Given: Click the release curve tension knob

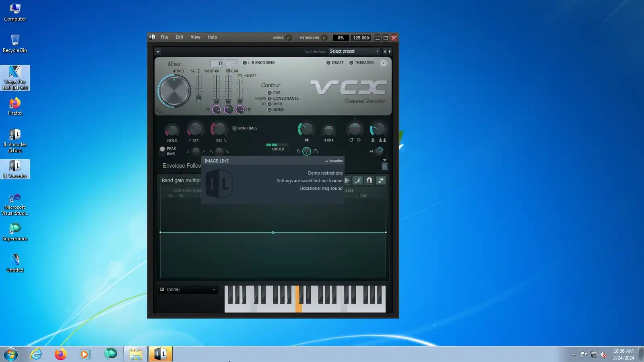Looking at the screenshot, I should 219,151.
